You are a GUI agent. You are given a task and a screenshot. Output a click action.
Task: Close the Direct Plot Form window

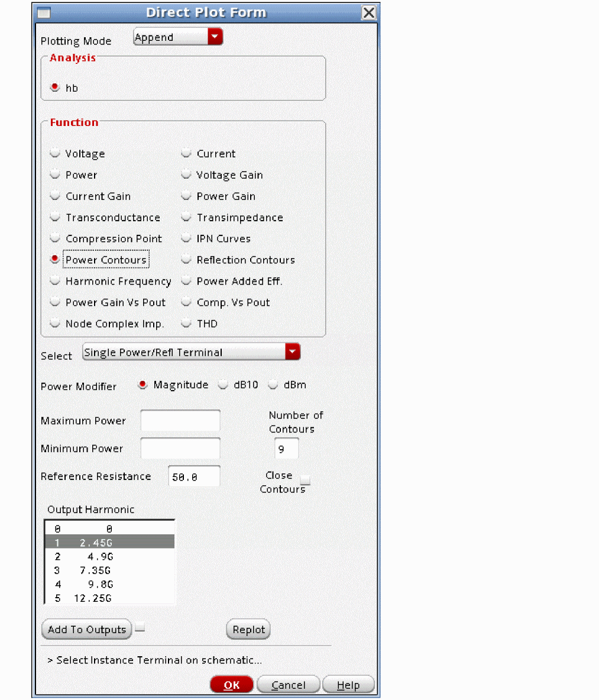tap(368, 12)
